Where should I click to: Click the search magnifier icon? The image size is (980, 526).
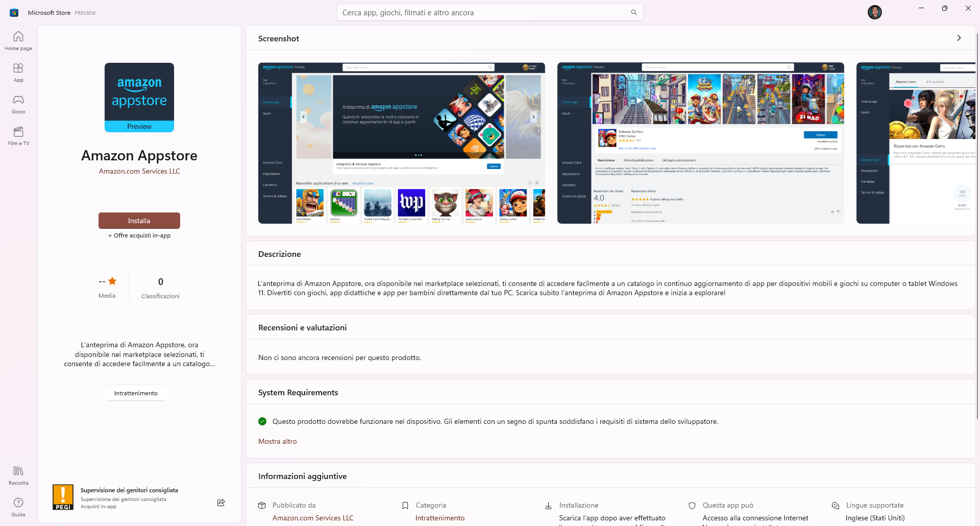pos(633,12)
